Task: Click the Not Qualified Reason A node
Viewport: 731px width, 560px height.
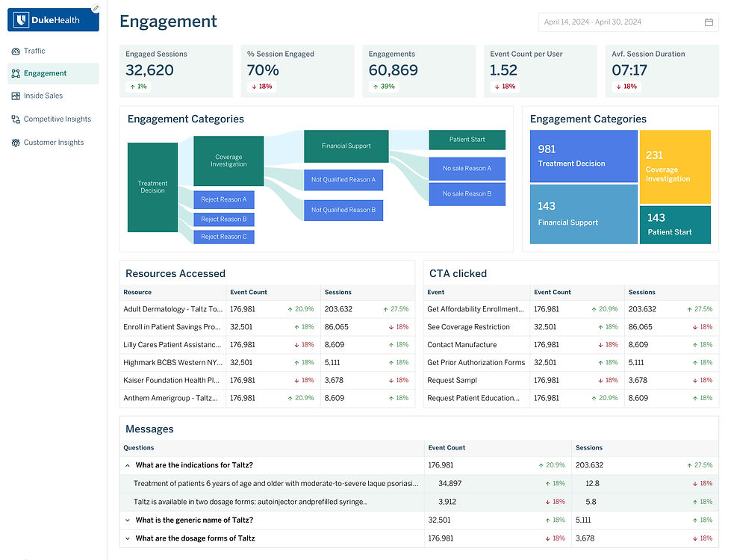Action: pos(343,180)
